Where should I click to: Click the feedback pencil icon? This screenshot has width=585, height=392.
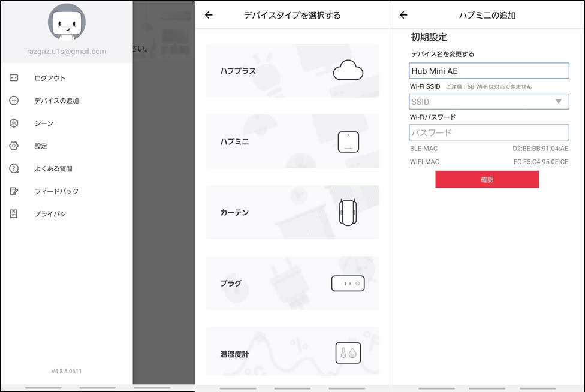[14, 191]
